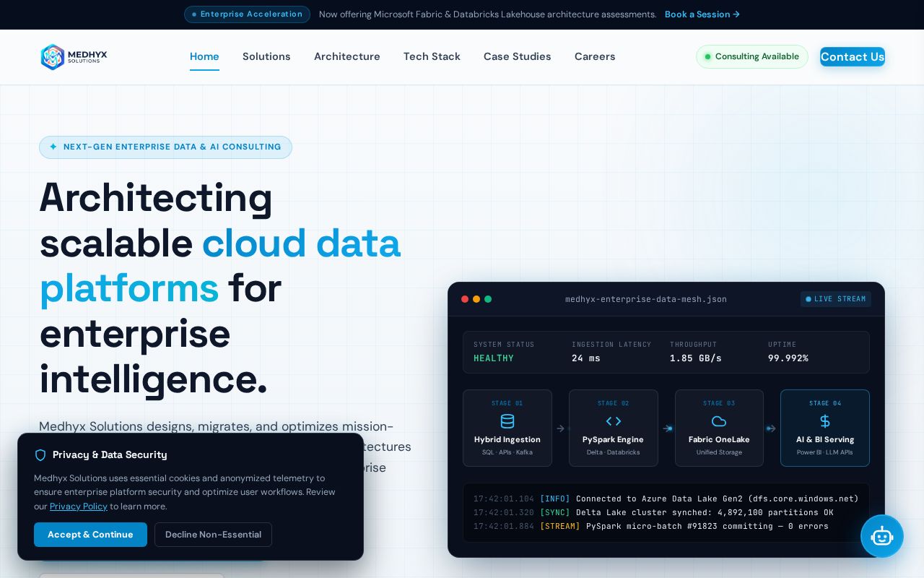Click the [SYNC] Delta Lake log line
Image resolution: width=924 pixels, height=578 pixels.
[x=653, y=512]
